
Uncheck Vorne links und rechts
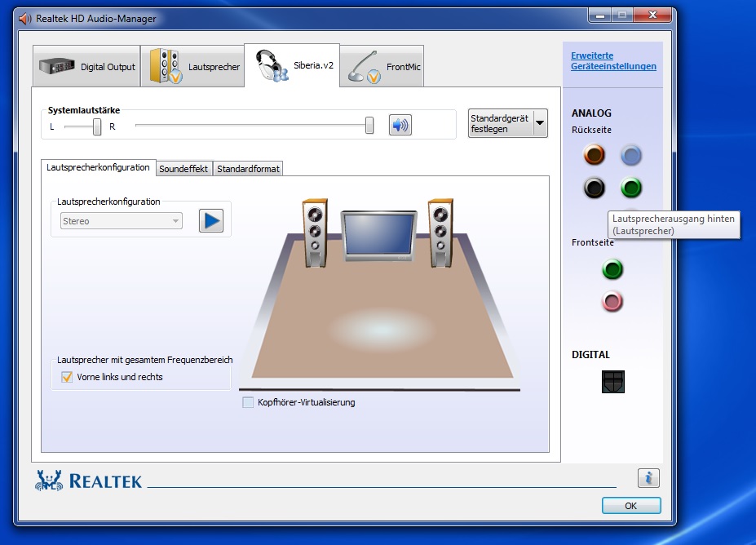point(67,377)
